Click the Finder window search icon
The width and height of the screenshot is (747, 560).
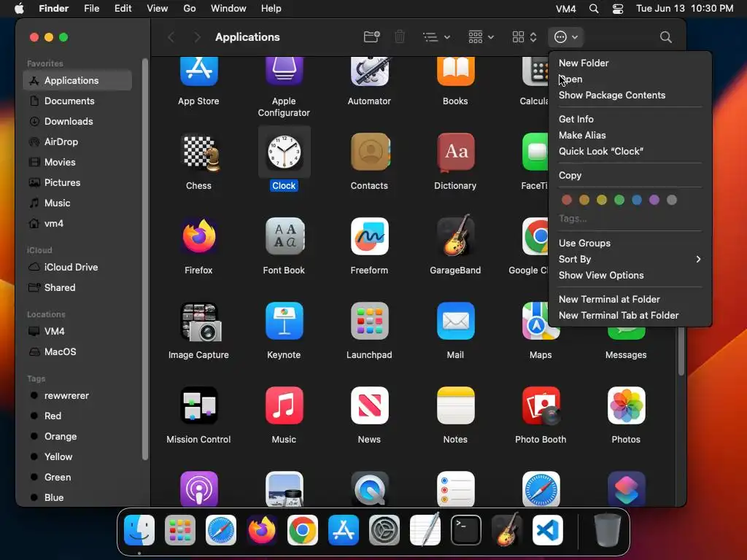tap(665, 37)
